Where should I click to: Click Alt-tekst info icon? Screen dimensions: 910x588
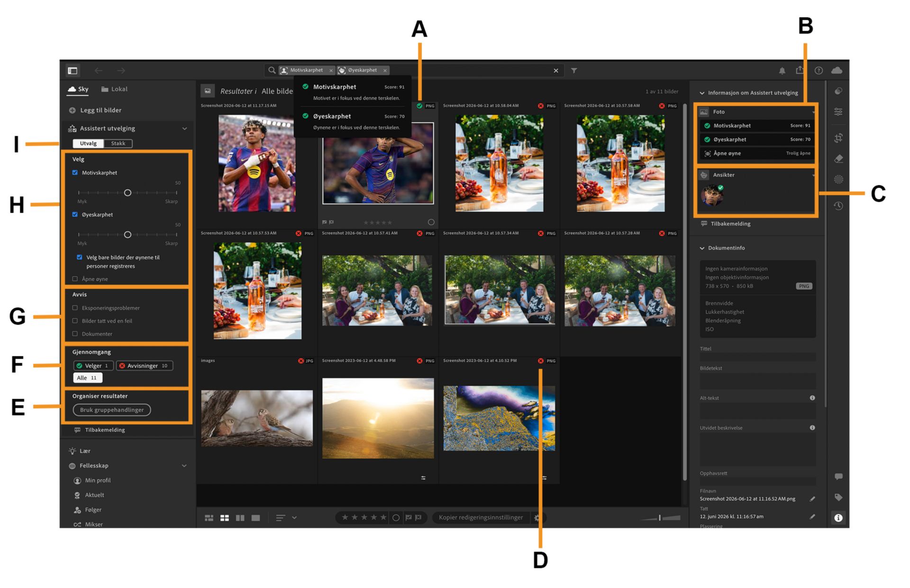(812, 398)
